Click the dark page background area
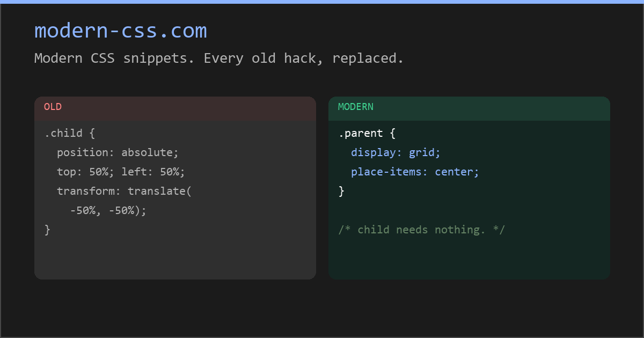The height and width of the screenshot is (338, 644). [x=322, y=311]
